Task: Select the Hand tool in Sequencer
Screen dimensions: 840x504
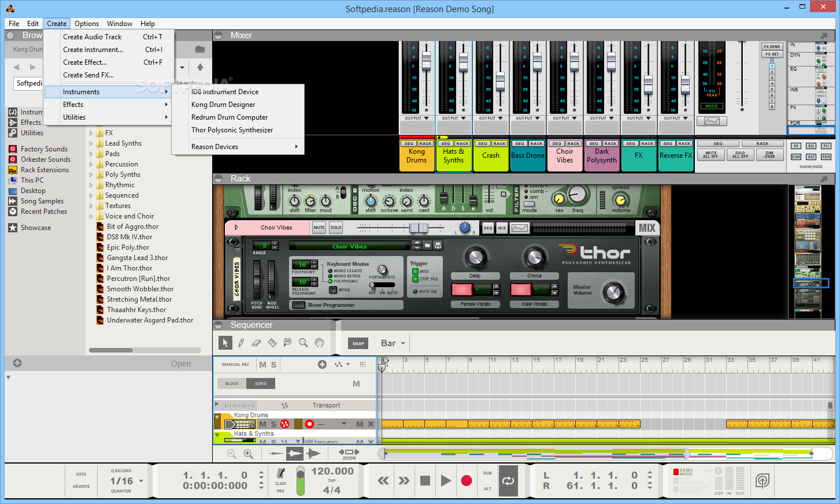Action: [319, 343]
